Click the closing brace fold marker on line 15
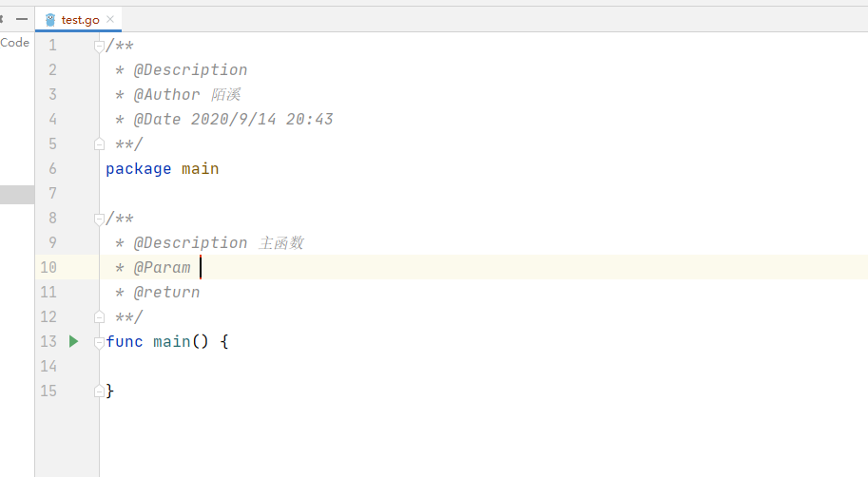Viewport: 868px width, 477px height. click(x=99, y=391)
